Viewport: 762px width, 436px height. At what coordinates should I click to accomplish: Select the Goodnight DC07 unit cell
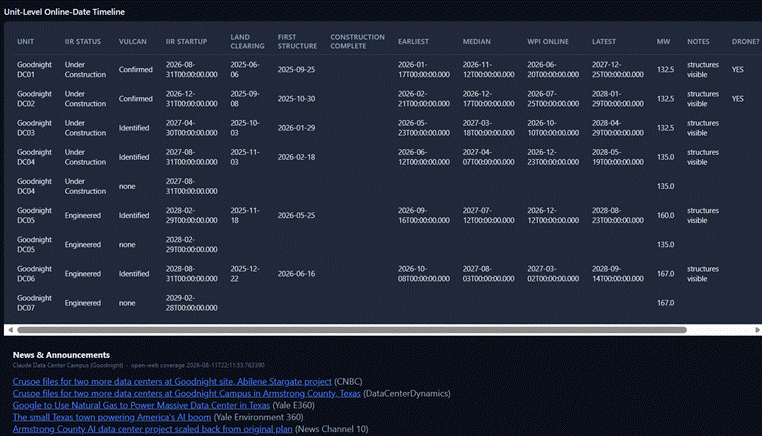coord(35,303)
